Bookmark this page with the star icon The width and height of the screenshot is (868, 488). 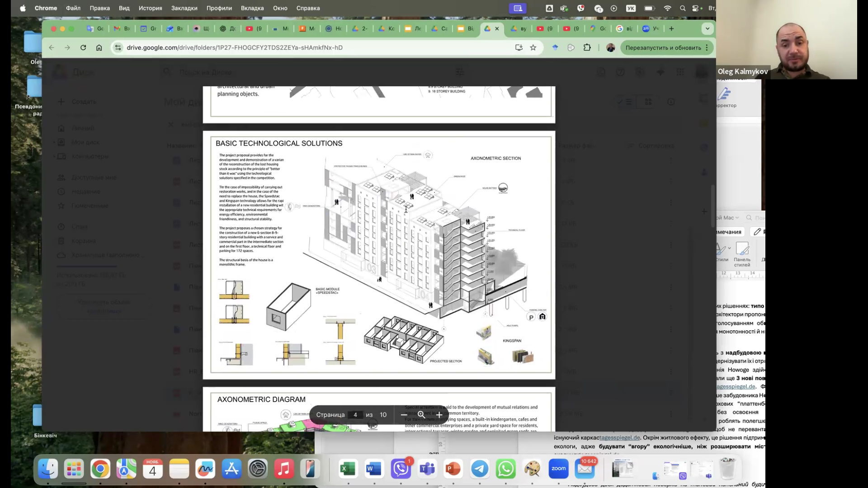coord(533,47)
